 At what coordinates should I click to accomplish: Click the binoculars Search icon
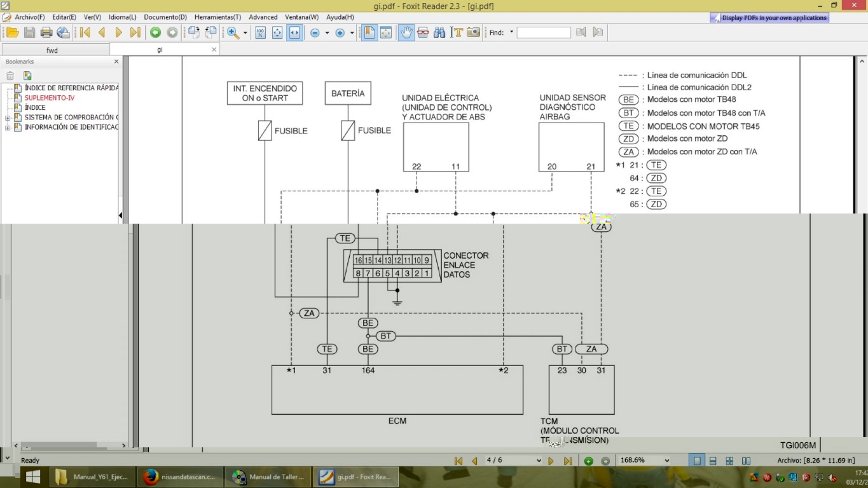(439, 32)
